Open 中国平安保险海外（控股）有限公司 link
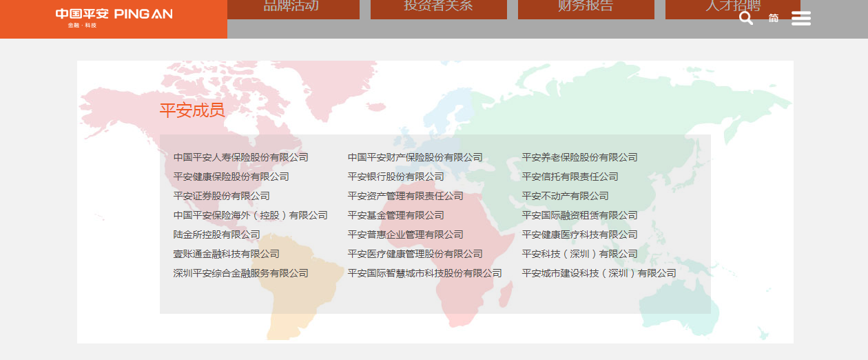Viewport: 868px width, 360px height. 251,215
